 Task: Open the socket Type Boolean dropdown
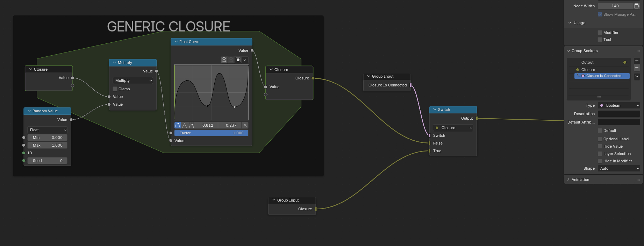coord(619,105)
